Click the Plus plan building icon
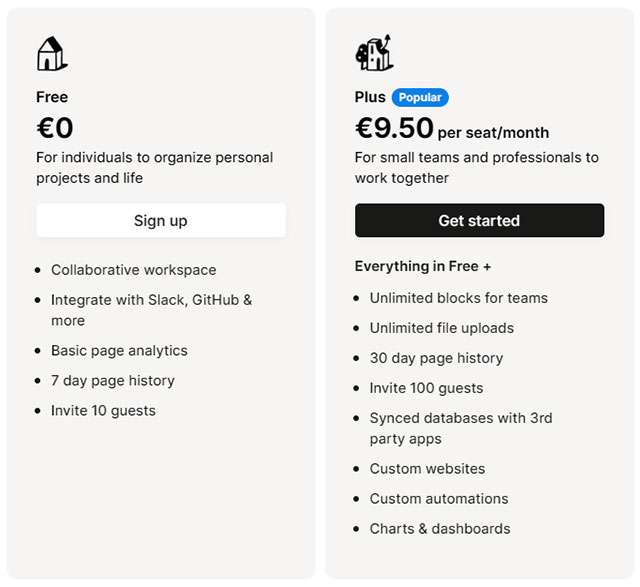This screenshot has width=640, height=587. 373,53
